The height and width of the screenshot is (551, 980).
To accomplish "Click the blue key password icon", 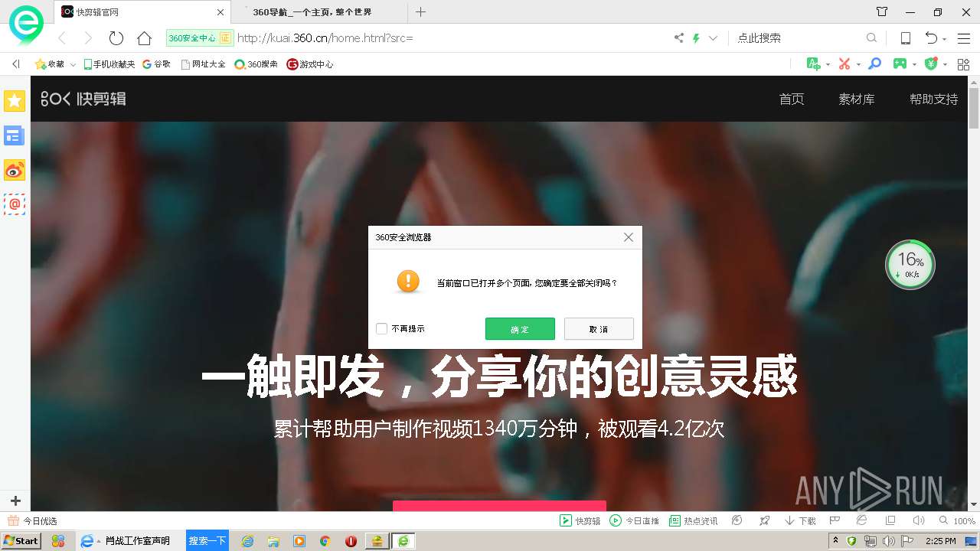I will [874, 64].
